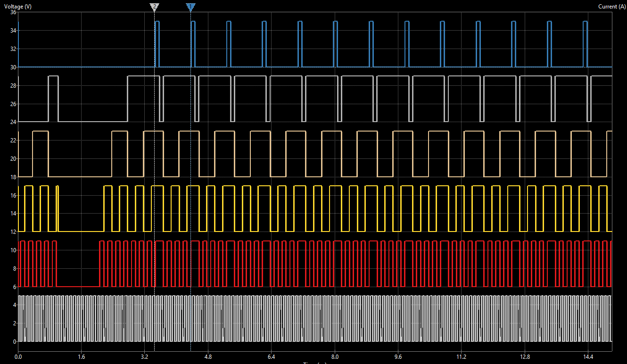Click the 0.0 time axis tick label
The width and height of the screenshot is (627, 364).
[18, 357]
